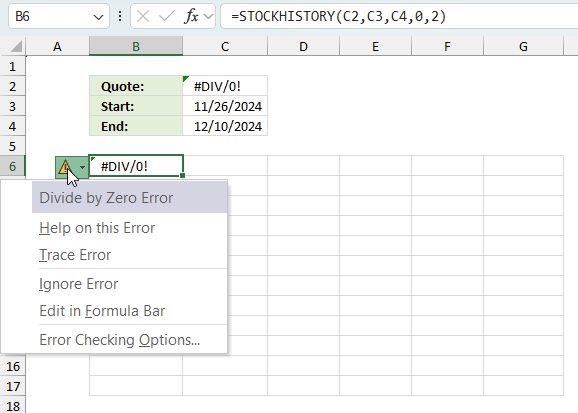The height and width of the screenshot is (413, 578).
Task: Click the End date cell 12/10/2024
Action: click(225, 126)
